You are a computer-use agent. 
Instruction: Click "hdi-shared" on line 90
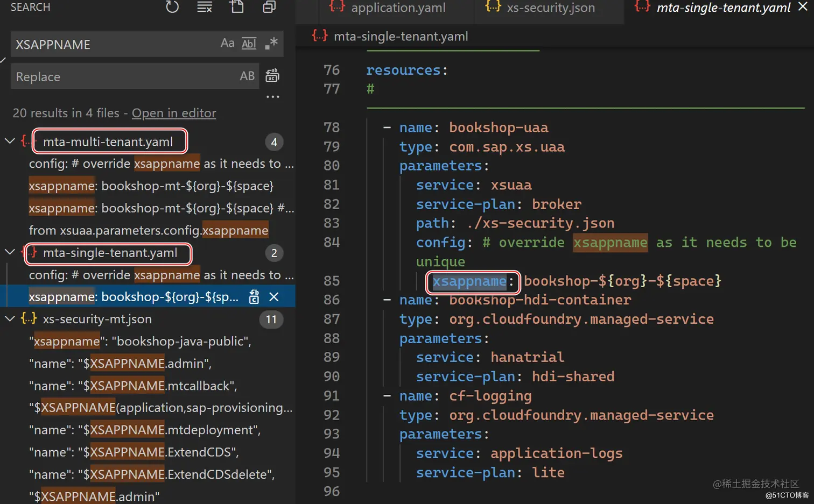pyautogui.click(x=573, y=377)
